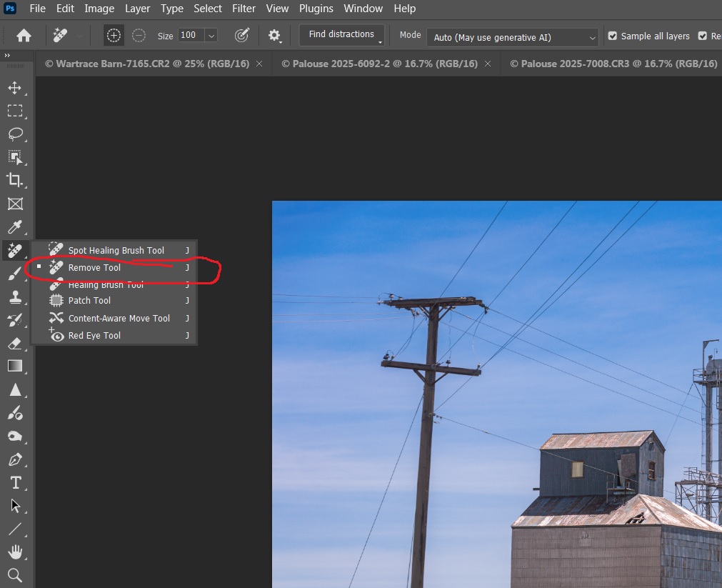Select the Horizontal Type tool
The width and height of the screenshot is (722, 588).
tap(14, 483)
